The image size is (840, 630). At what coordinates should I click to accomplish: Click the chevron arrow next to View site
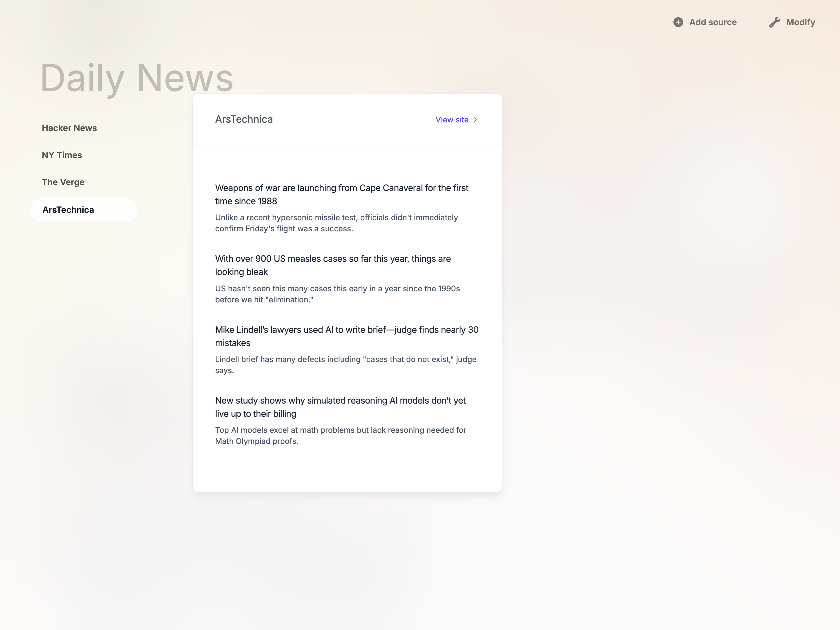pyautogui.click(x=475, y=120)
